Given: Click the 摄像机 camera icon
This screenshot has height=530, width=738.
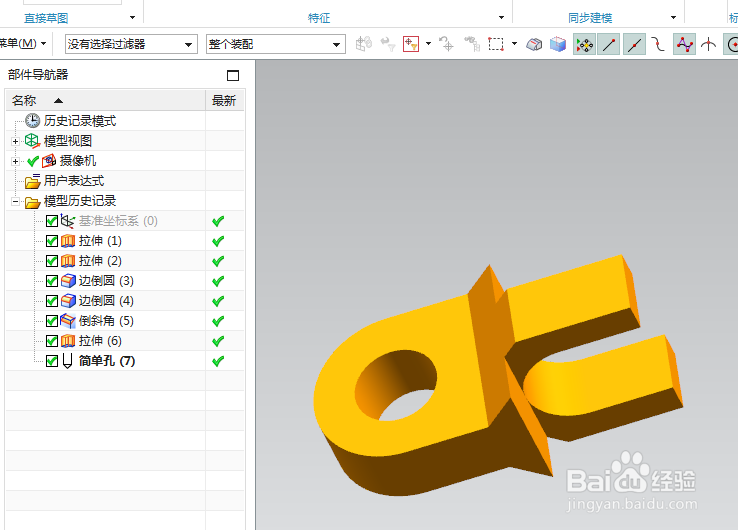Looking at the screenshot, I should pyautogui.click(x=49, y=161).
